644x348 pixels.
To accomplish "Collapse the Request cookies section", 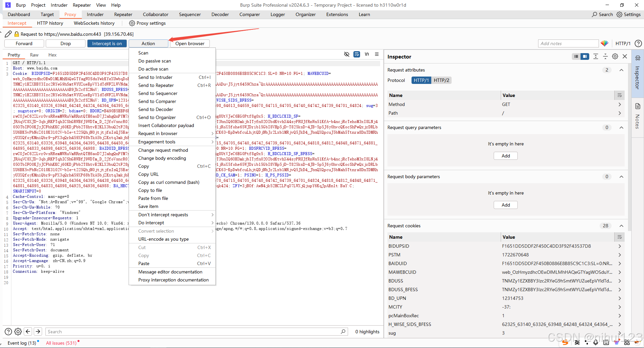I will (621, 226).
